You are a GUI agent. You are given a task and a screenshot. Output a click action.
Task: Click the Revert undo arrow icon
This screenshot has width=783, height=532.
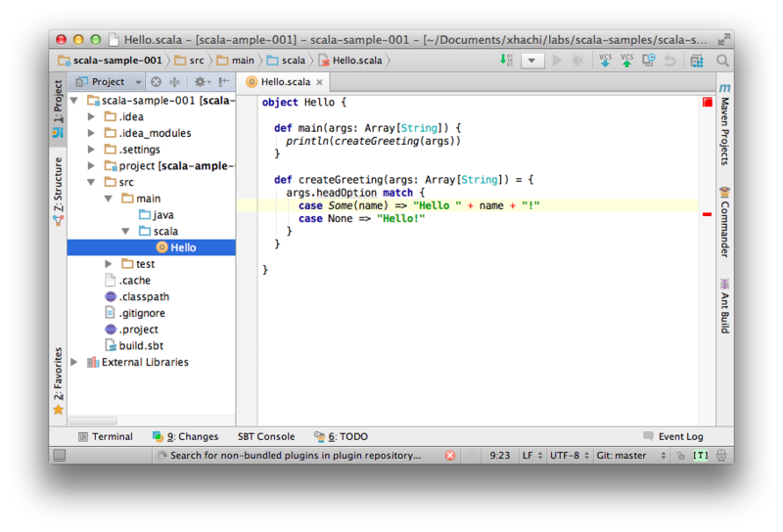pos(670,61)
